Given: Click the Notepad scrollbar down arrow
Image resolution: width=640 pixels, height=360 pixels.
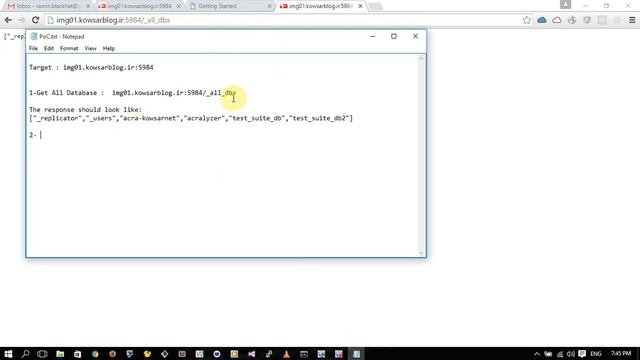Looking at the screenshot, I should pyautogui.click(x=421, y=253).
